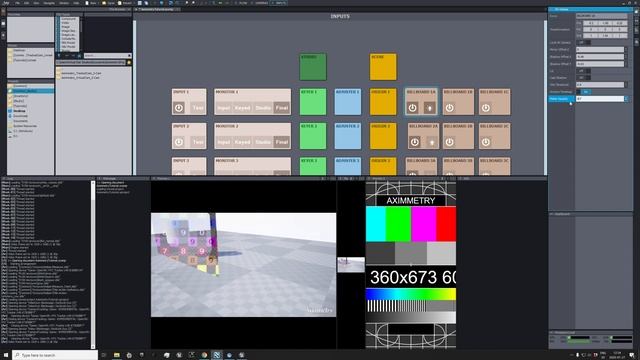Open the View menu
Screen dimensions: 640x360
36,3
